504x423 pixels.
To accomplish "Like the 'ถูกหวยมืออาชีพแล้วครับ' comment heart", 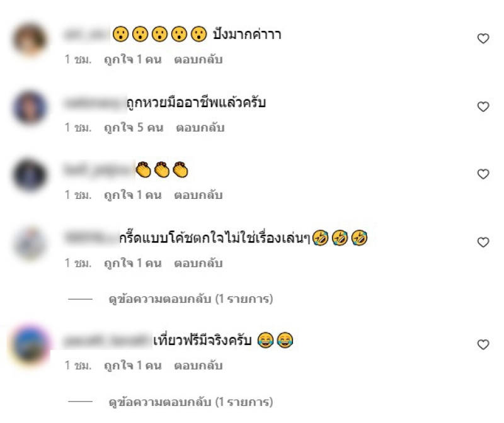I will tap(483, 106).
